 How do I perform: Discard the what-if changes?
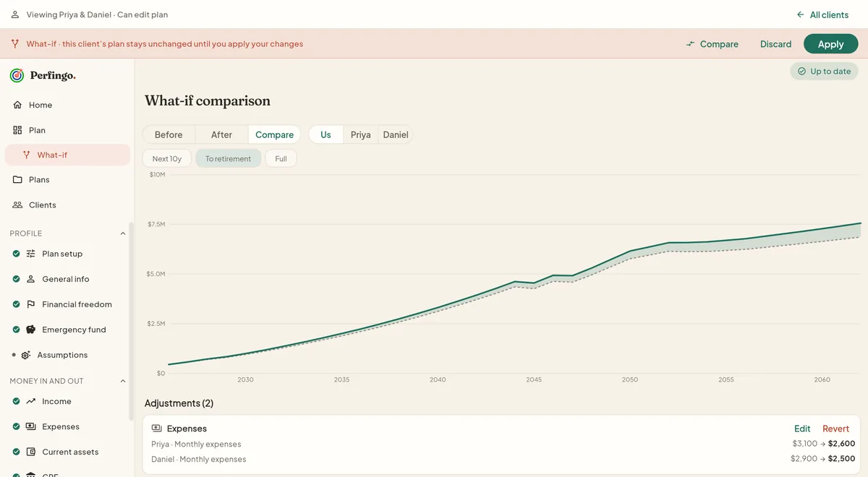click(x=775, y=44)
